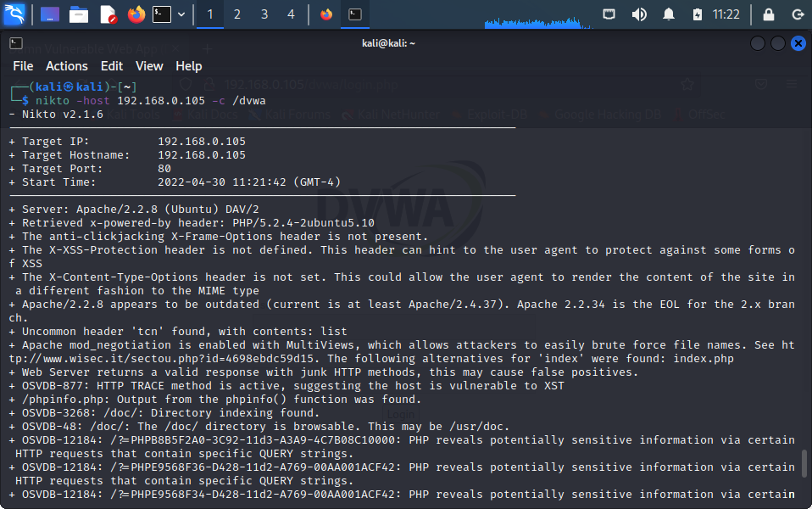Click the 'PHPE9568F36-D428-11d2-A769-00AA001ACF42' query string
The width and height of the screenshot is (812, 509).
(x=263, y=467)
